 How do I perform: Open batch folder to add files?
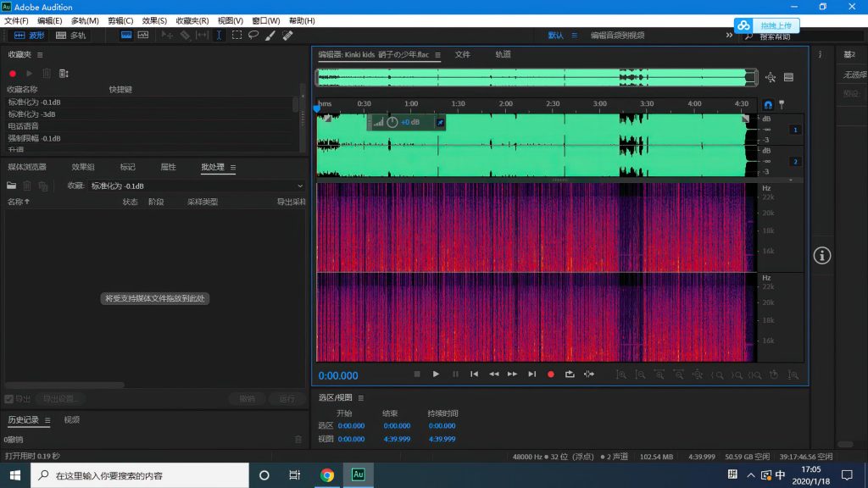pyautogui.click(x=12, y=186)
